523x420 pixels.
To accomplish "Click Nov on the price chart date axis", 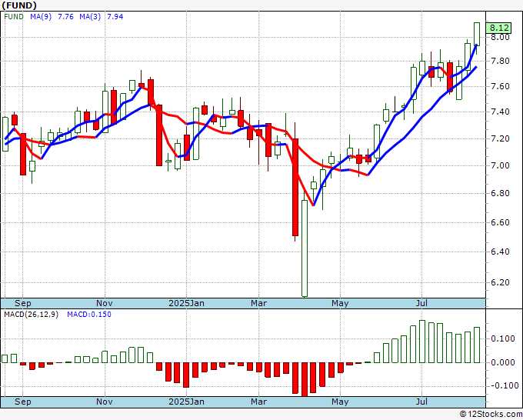I will coord(105,303).
